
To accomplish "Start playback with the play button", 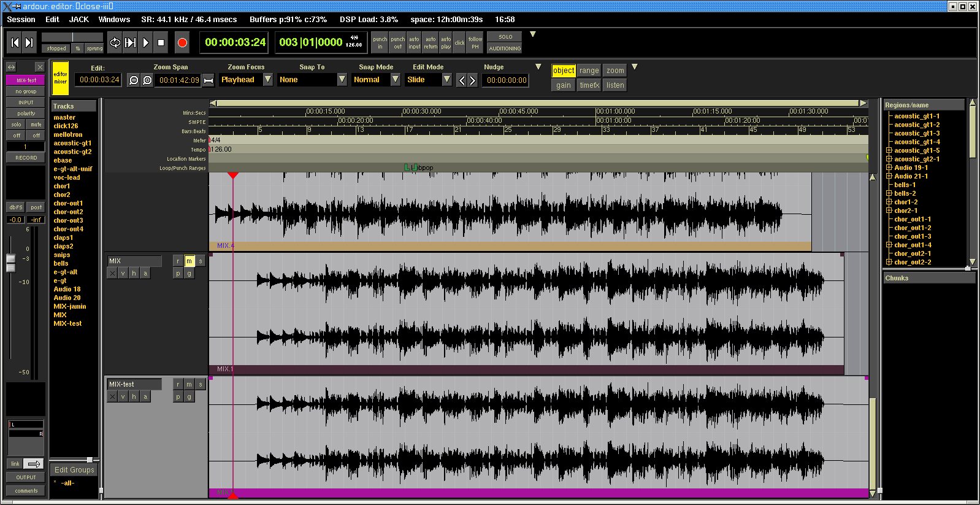I will click(146, 42).
